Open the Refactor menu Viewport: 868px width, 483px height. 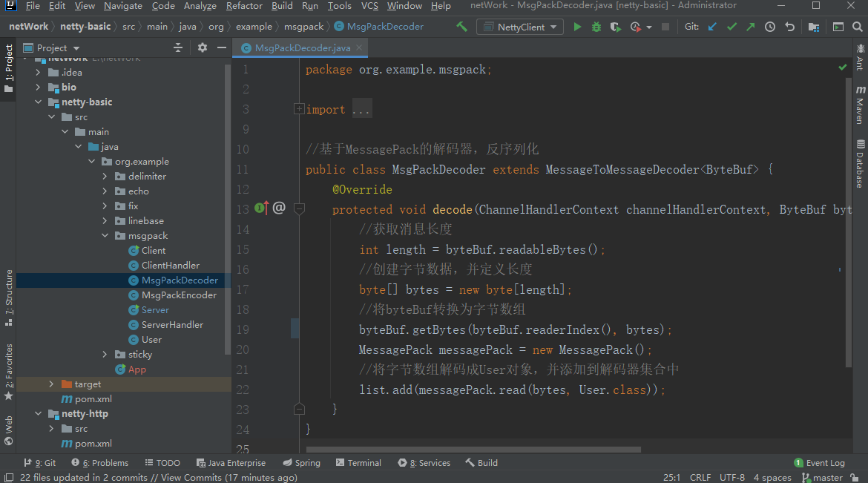pos(244,5)
